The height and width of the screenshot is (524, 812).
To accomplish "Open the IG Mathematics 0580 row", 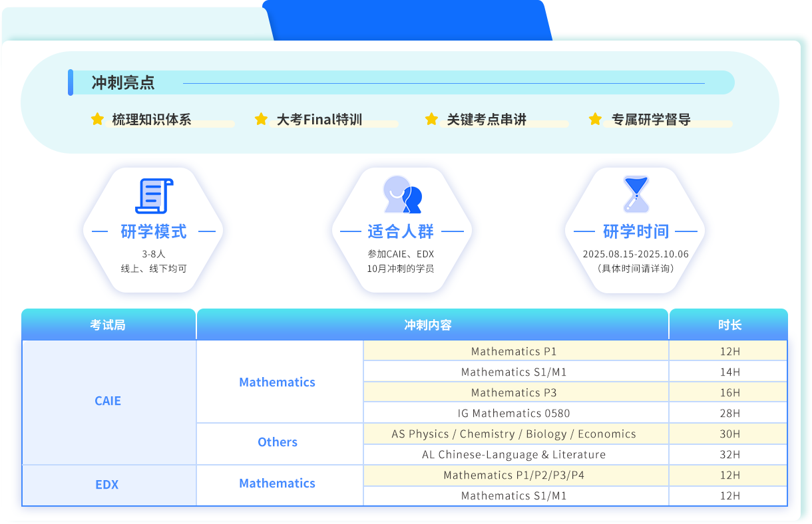I will pyautogui.click(x=514, y=413).
